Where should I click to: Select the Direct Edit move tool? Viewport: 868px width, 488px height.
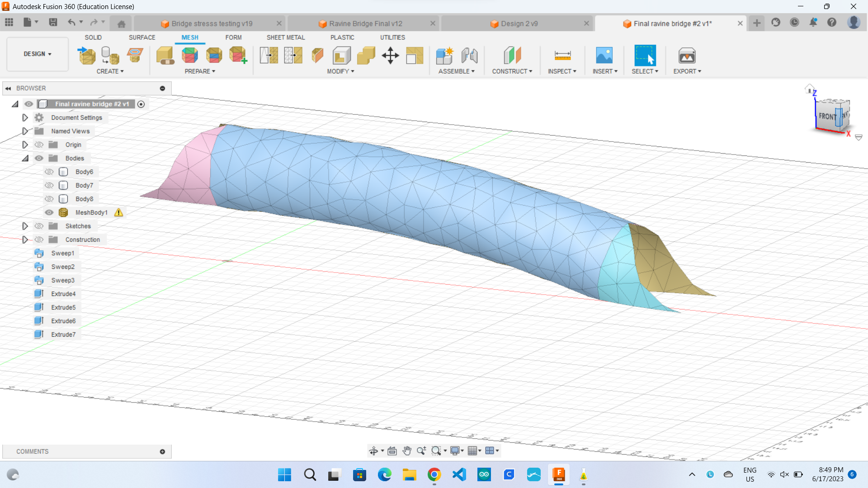[391, 55]
